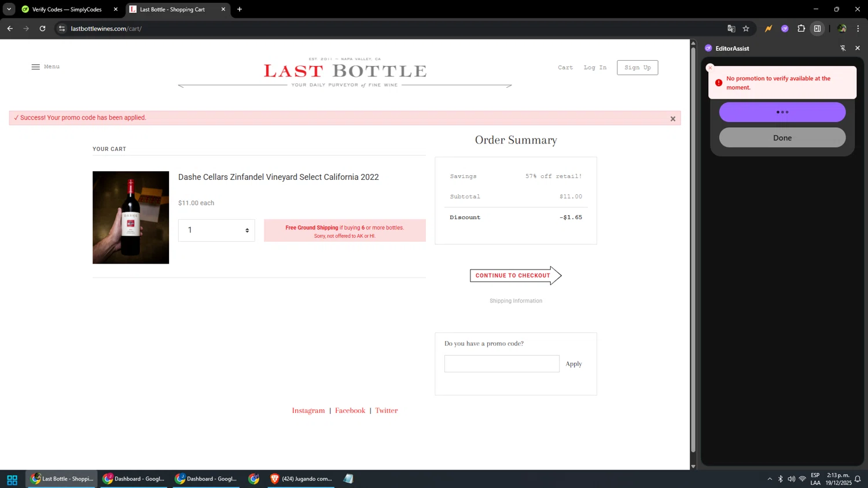Pin the EditorAssist side panel

click(843, 49)
